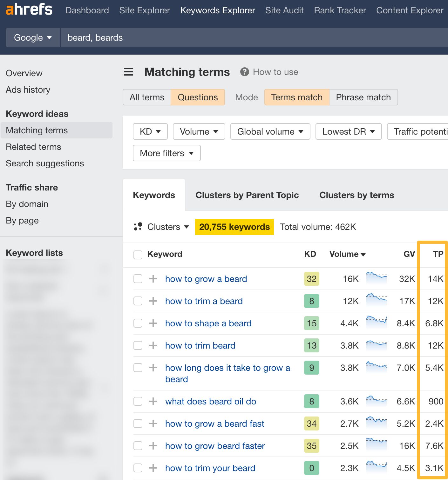Go to Related terms in the sidebar
The width and height of the screenshot is (448, 480).
(33, 147)
